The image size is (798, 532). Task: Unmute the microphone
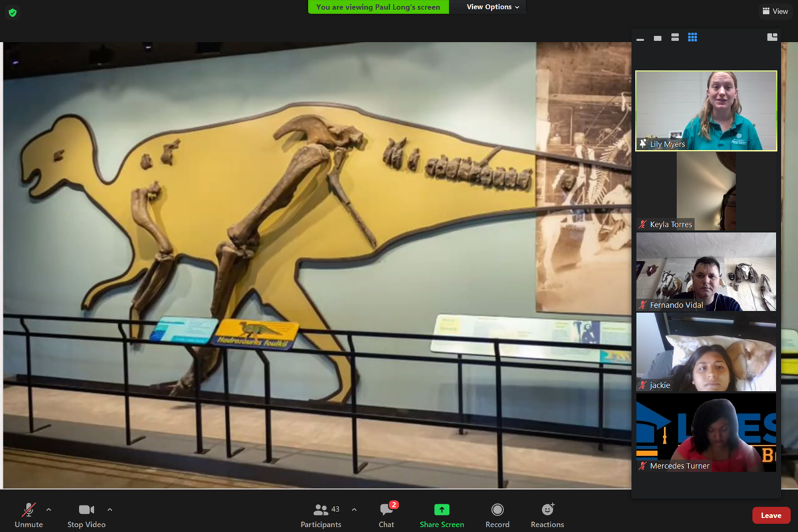[x=29, y=515]
